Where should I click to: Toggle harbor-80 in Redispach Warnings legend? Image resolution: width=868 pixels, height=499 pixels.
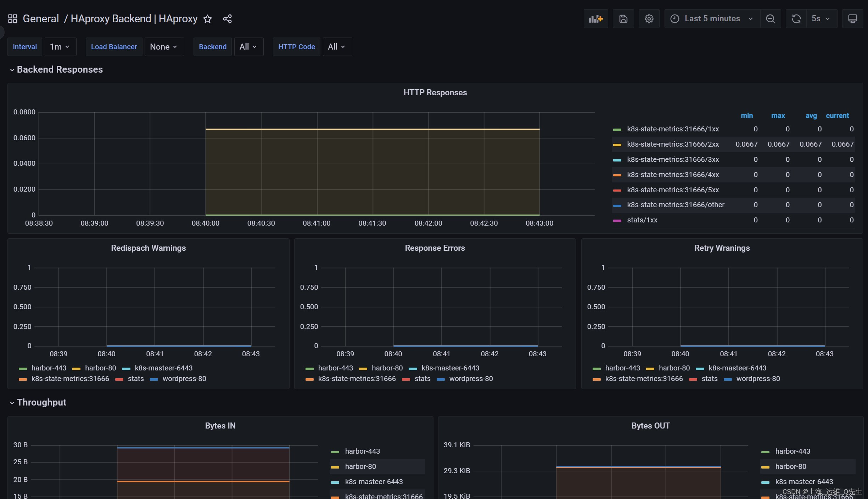click(100, 368)
